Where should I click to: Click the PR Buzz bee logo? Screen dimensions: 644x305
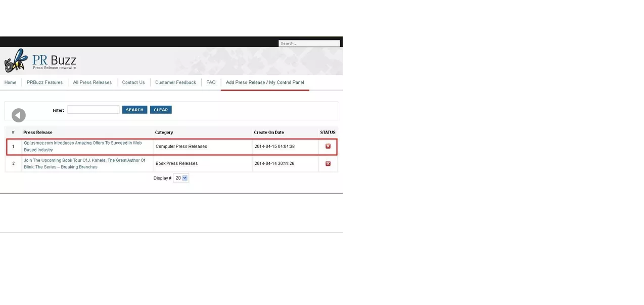click(x=16, y=61)
